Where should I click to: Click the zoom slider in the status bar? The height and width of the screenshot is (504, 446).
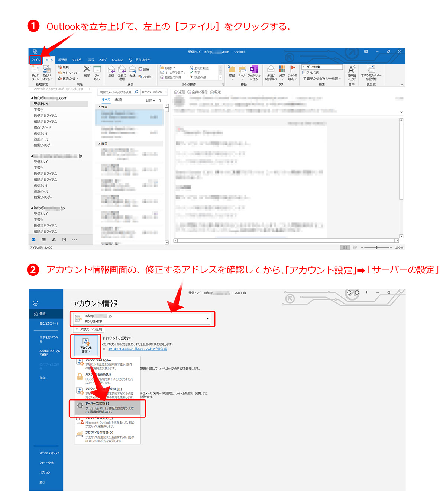[x=376, y=248]
